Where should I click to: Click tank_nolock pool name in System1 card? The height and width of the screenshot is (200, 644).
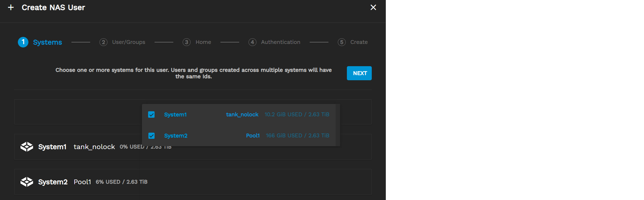pyautogui.click(x=94, y=147)
